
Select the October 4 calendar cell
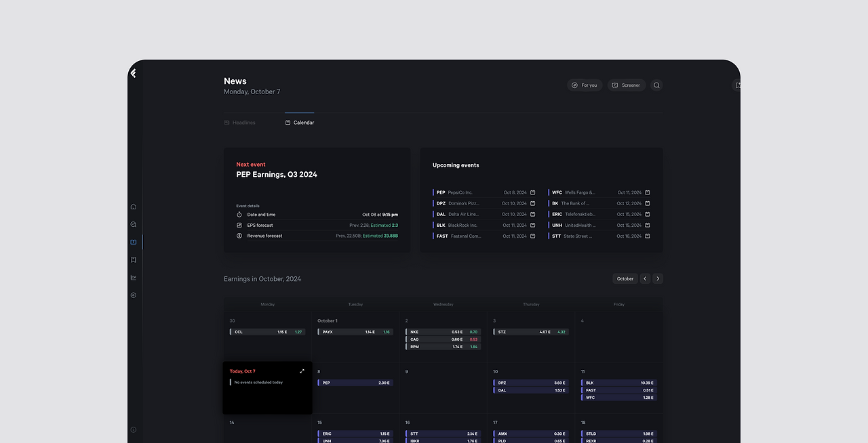[x=619, y=337]
